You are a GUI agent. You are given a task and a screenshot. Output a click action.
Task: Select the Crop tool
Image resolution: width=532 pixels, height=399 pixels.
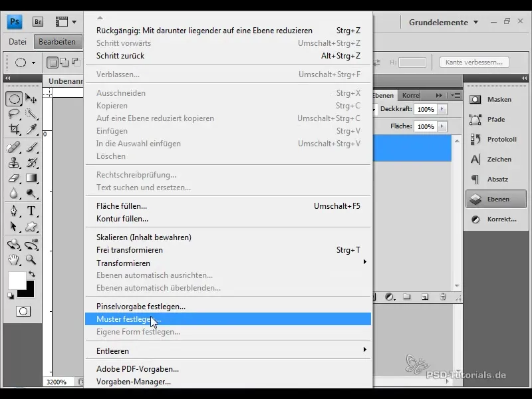[x=14, y=129]
